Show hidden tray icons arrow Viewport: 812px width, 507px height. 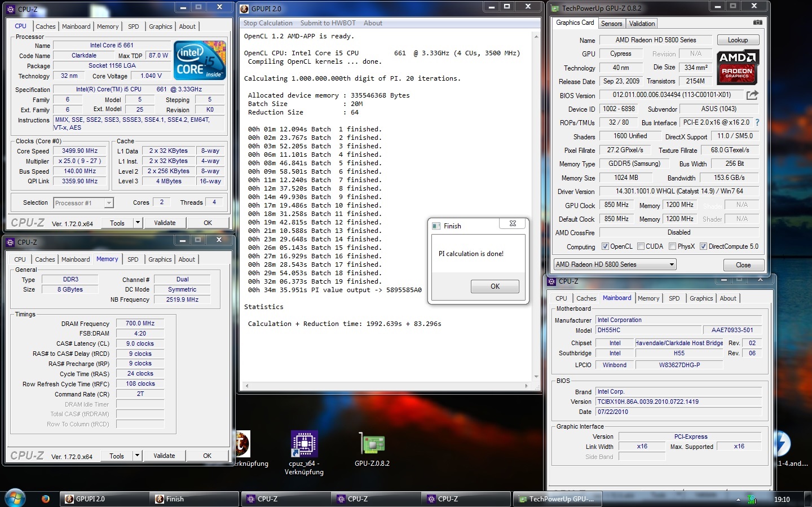tap(738, 499)
